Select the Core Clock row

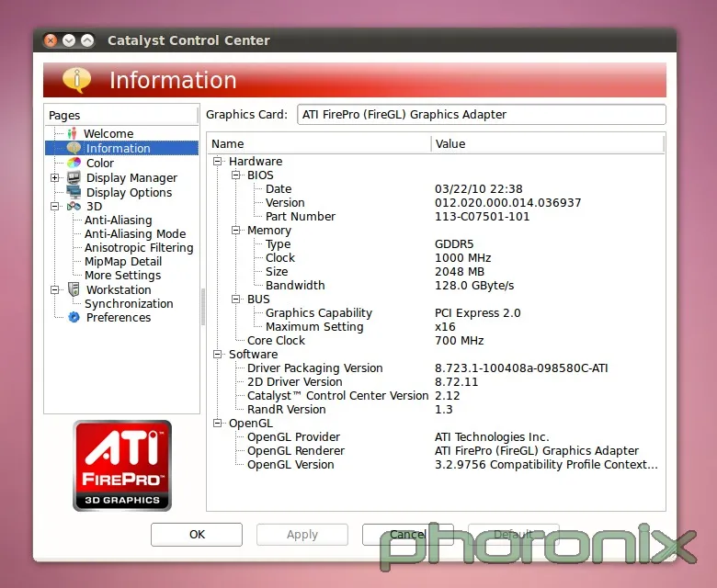(436, 340)
